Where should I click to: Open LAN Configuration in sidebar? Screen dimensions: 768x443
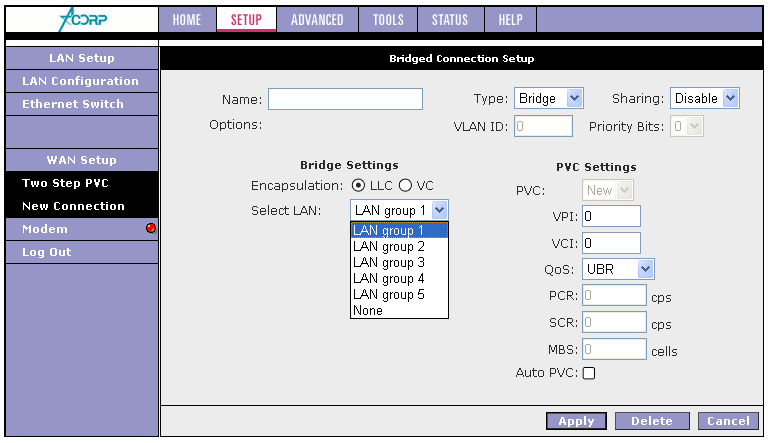coord(80,81)
